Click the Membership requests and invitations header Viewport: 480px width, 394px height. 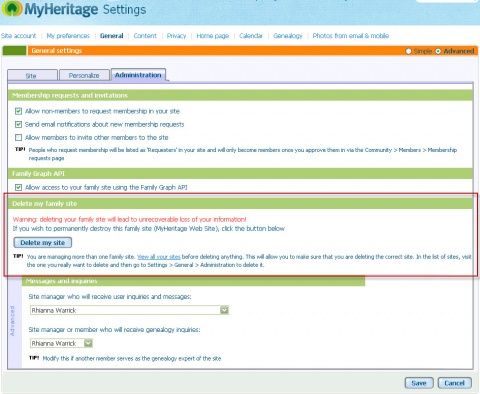tap(240, 95)
